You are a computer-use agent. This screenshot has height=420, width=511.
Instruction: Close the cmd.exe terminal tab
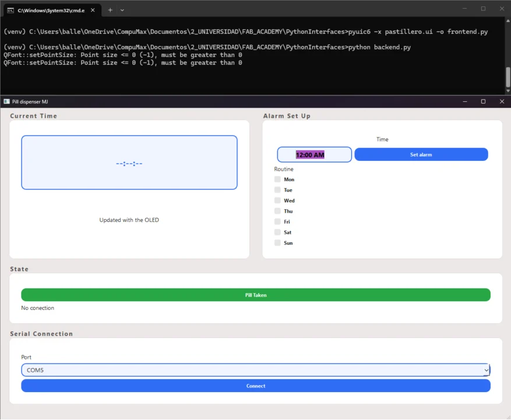tap(93, 10)
